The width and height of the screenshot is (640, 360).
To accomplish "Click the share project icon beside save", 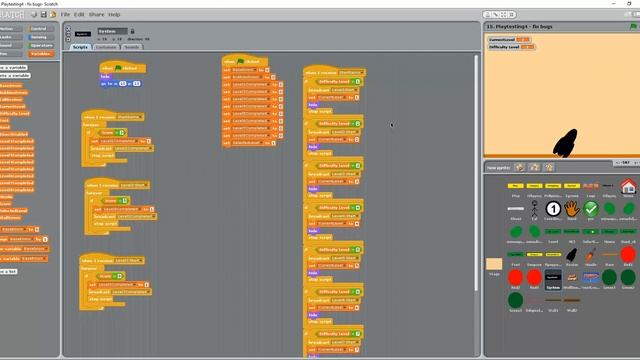I will 53,14.
